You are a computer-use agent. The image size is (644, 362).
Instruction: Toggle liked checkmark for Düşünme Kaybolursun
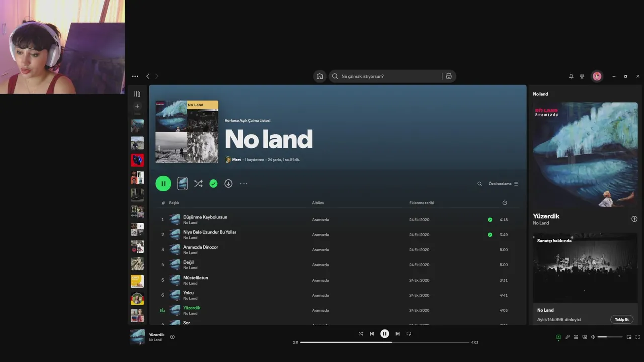(490, 220)
